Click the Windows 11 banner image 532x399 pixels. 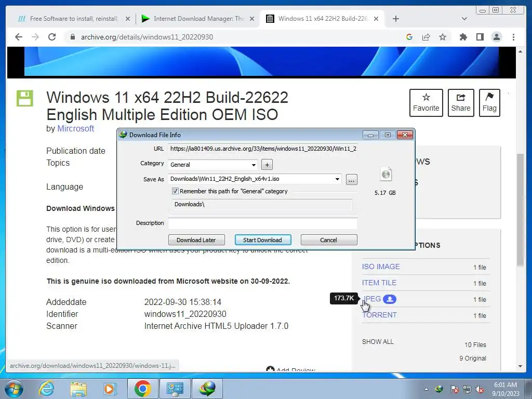click(261, 61)
